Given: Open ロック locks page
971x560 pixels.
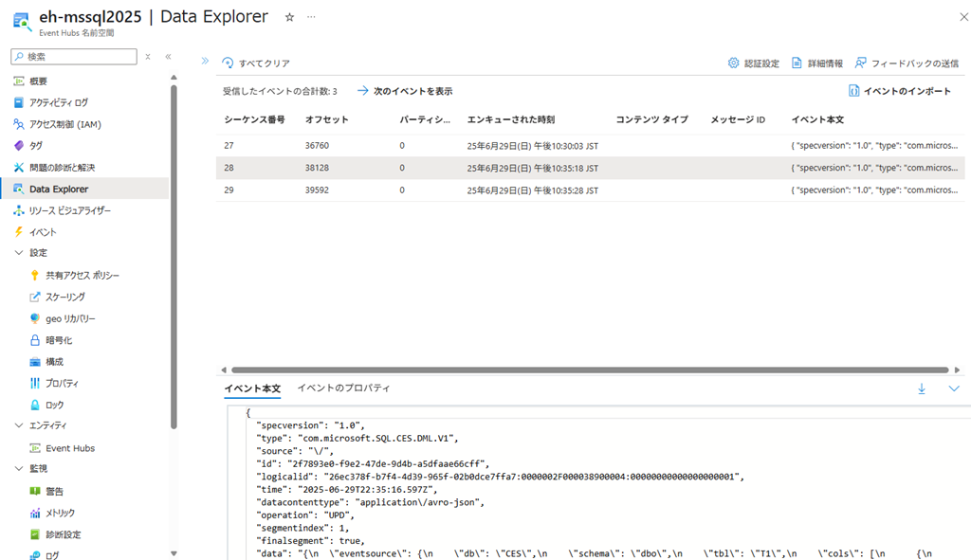Looking at the screenshot, I should point(54,406).
